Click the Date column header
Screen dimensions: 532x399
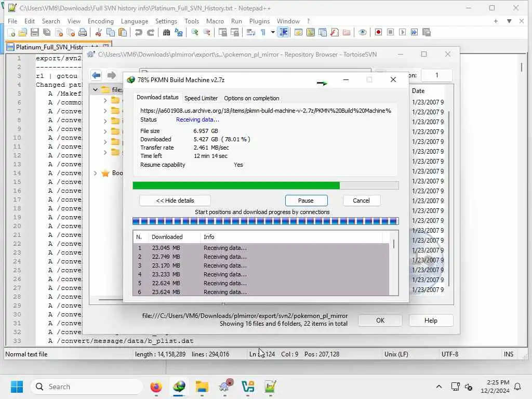418,91
